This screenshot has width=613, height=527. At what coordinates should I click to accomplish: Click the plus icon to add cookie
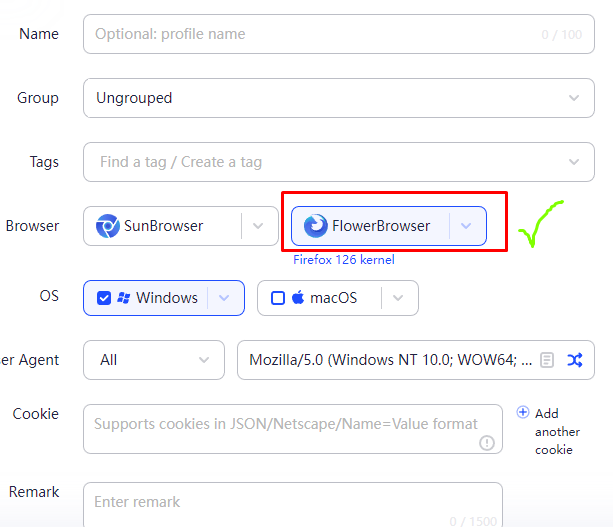(523, 413)
